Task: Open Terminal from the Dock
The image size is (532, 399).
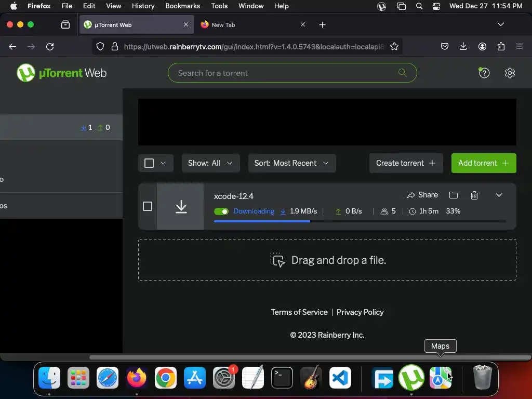Action: click(x=282, y=378)
